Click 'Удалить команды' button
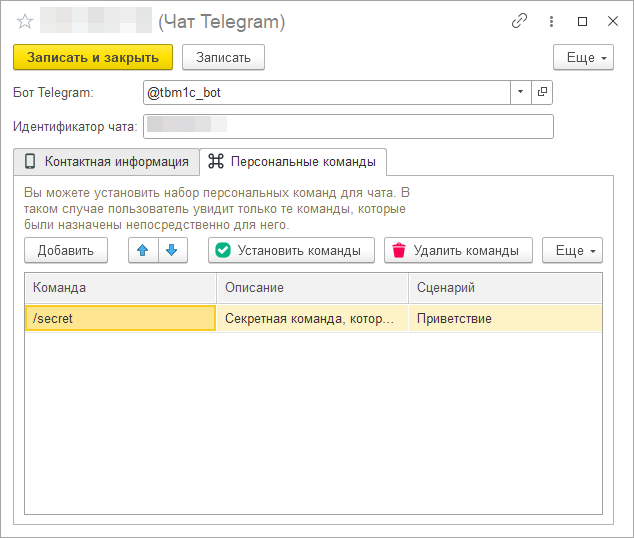Screen dimensions: 634x538 pyautogui.click(x=458, y=250)
